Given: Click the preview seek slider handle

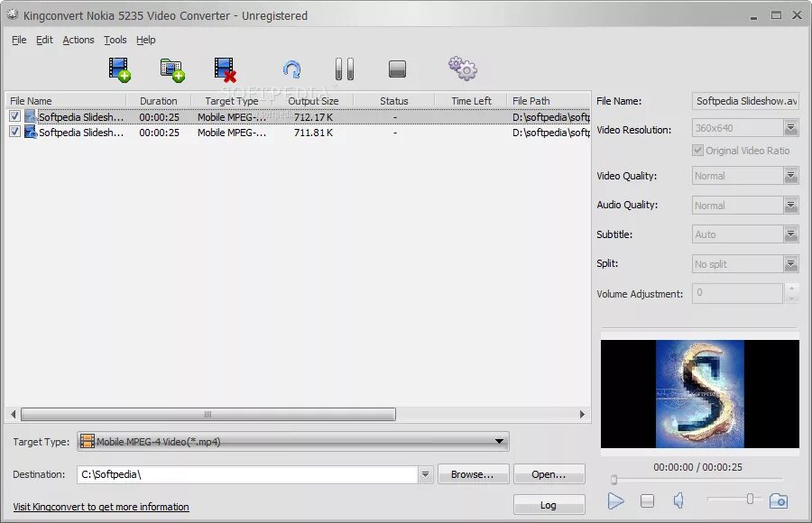Looking at the screenshot, I should coord(614,480).
